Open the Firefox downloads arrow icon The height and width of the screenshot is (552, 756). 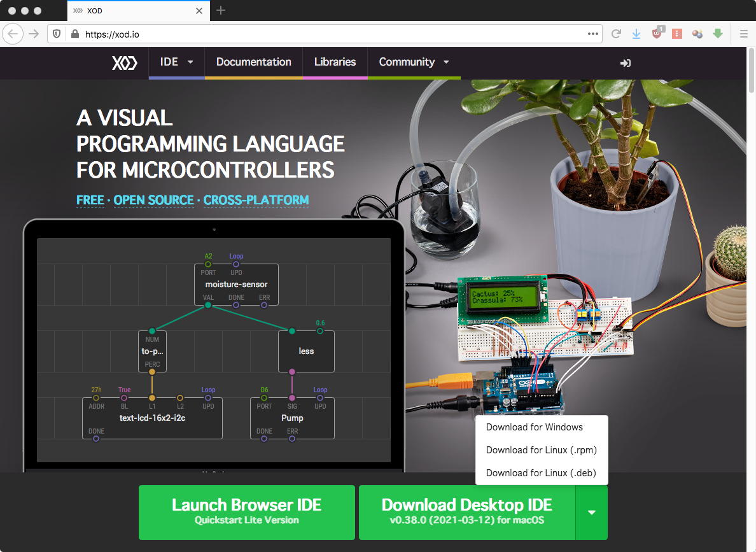click(x=636, y=34)
